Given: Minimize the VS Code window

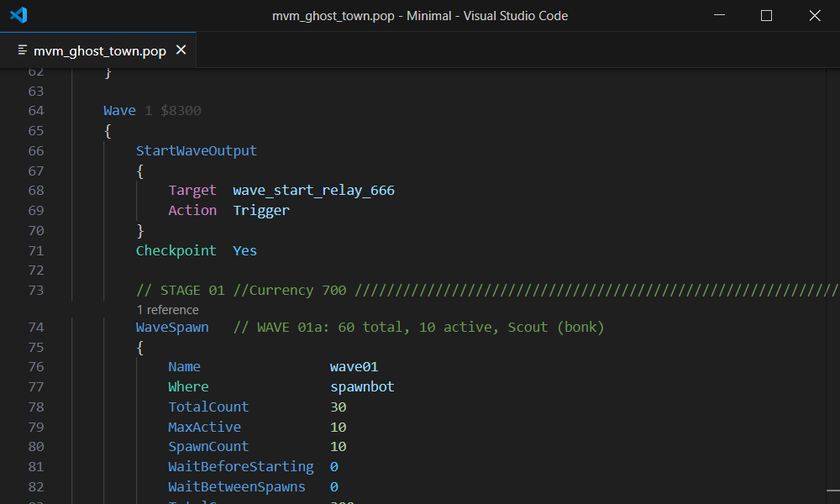Looking at the screenshot, I should pos(718,15).
